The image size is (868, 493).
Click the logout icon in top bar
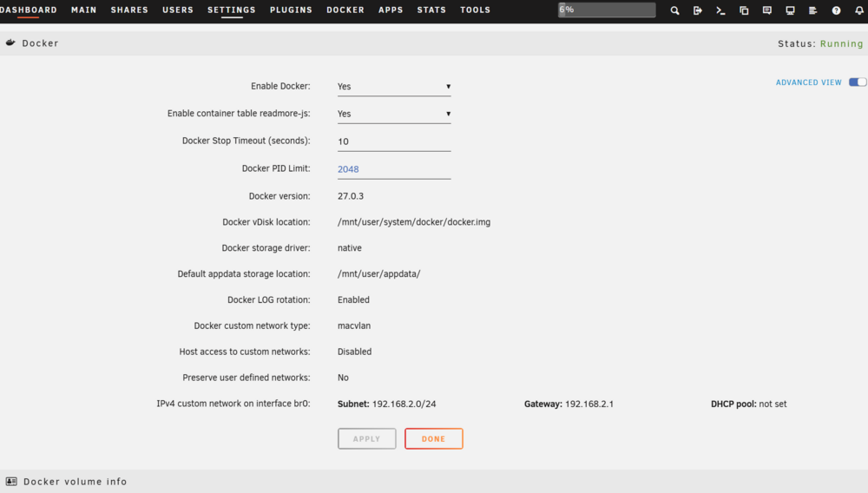[698, 10]
